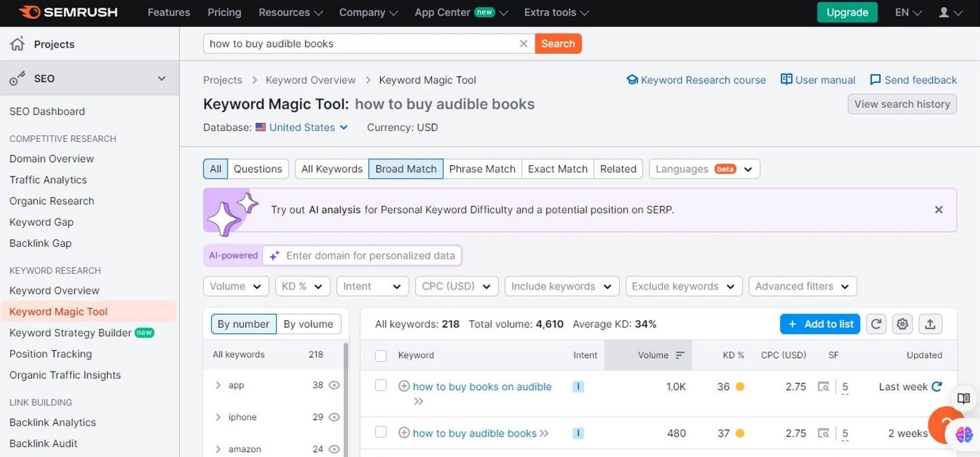
Task: Click the brain AI assistant icon
Action: [964, 434]
